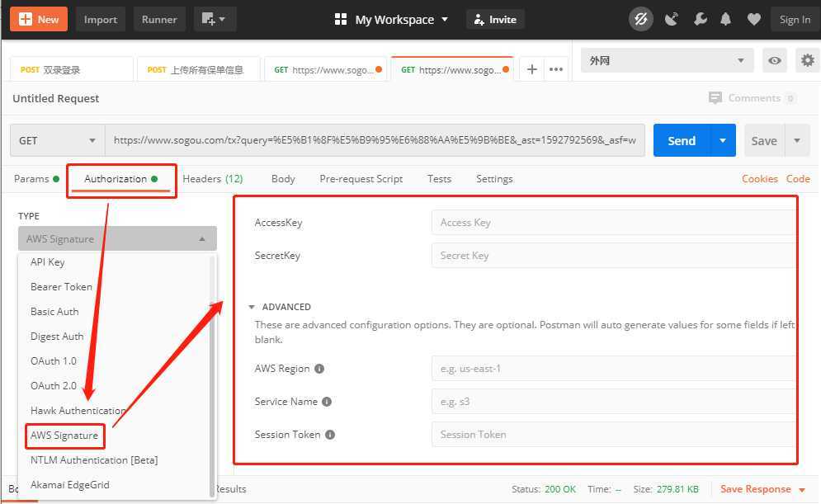Click the Service Name info icon
821x504 pixels.
327,402
